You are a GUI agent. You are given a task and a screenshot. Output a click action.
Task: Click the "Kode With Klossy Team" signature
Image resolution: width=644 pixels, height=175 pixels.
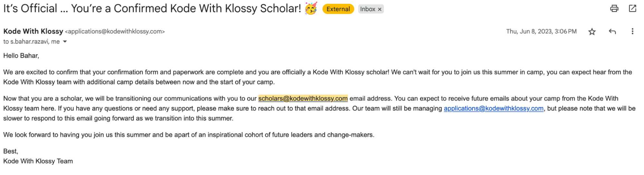pyautogui.click(x=38, y=161)
